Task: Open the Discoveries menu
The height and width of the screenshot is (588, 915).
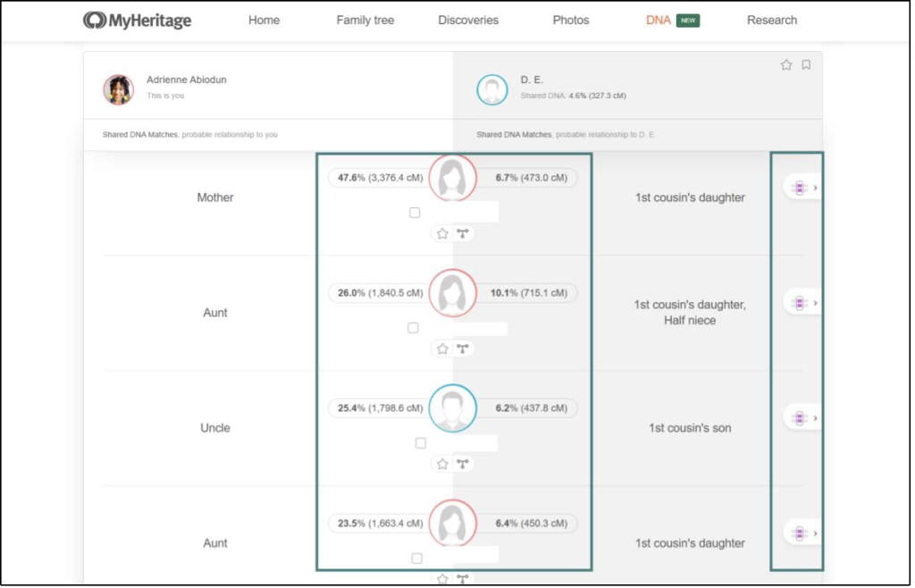Action: point(467,20)
